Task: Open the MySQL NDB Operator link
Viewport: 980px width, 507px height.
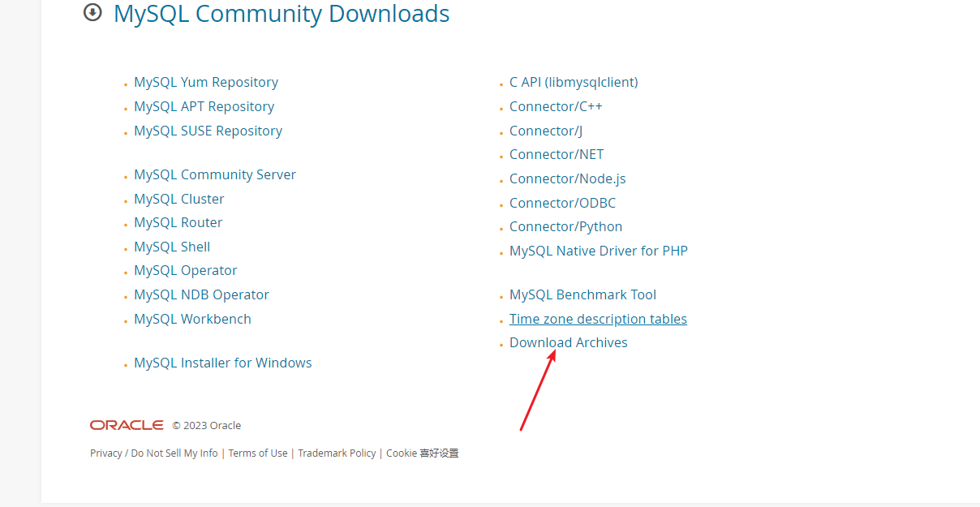Action: tap(202, 294)
